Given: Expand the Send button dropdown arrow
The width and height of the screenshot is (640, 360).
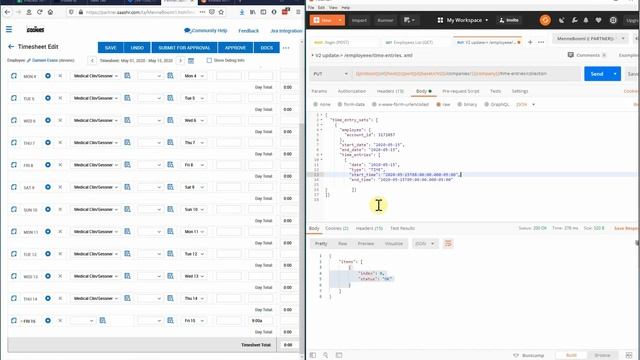Looking at the screenshot, I should pyautogui.click(x=615, y=74).
